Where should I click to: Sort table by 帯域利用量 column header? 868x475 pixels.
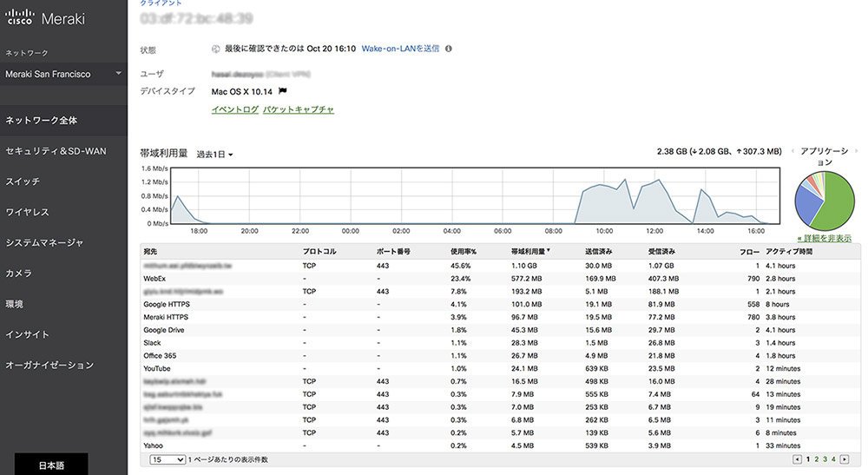530,251
